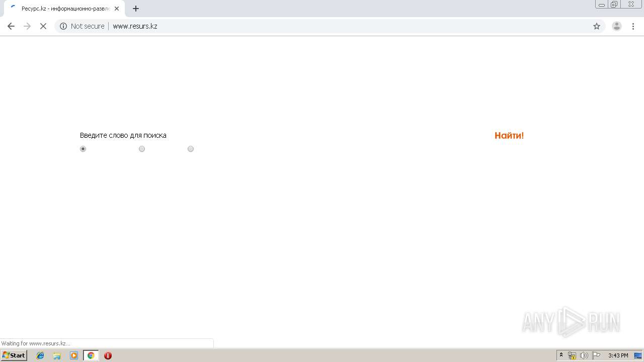Viewport: 644px width, 362px height.
Task: Click Show desktop button in tray
Action: tap(638, 355)
